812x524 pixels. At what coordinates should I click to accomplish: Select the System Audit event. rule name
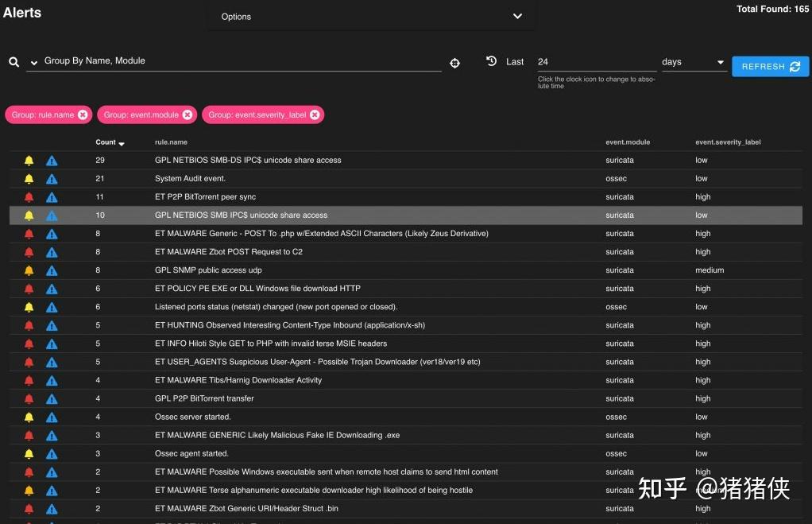pyautogui.click(x=190, y=178)
